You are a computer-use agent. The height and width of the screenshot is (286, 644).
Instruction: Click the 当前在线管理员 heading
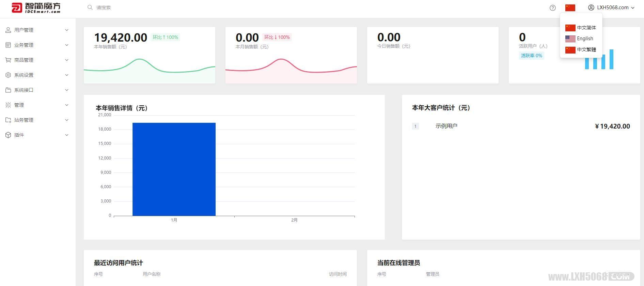pyautogui.click(x=398, y=263)
